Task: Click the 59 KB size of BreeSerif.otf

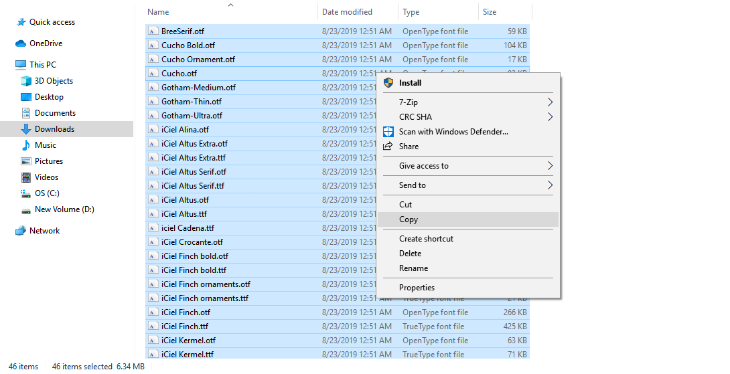Action: pyautogui.click(x=517, y=31)
